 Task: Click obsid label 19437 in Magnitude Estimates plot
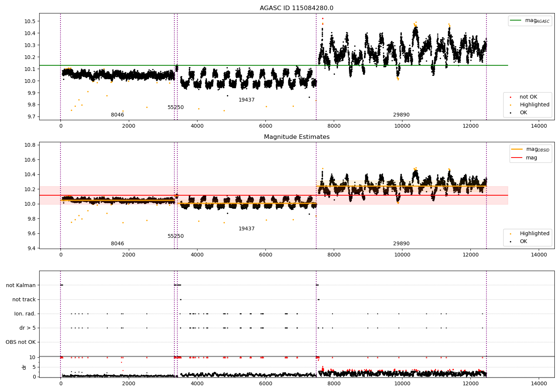tap(246, 229)
